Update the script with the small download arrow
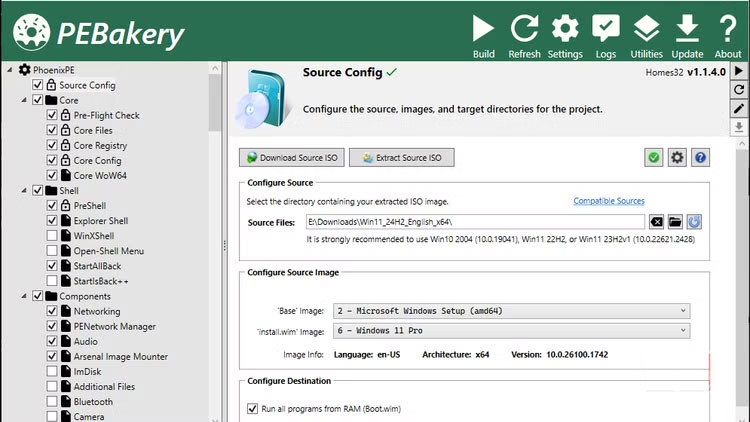This screenshot has height=422, width=750. pyautogui.click(x=739, y=127)
